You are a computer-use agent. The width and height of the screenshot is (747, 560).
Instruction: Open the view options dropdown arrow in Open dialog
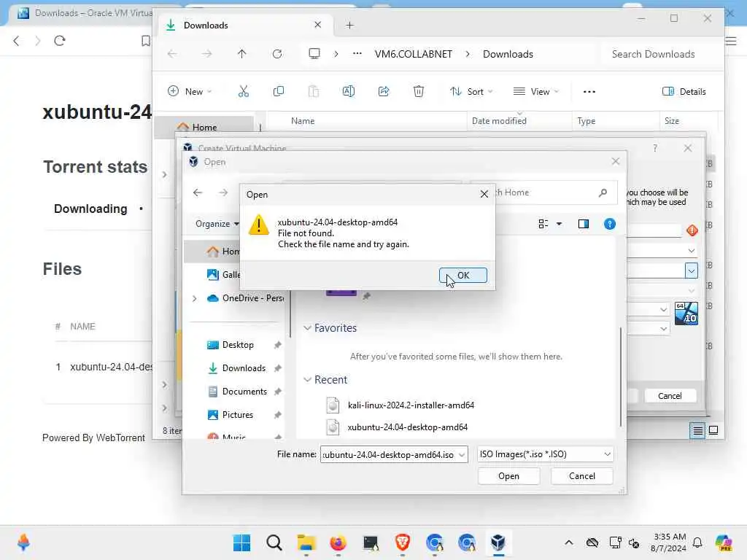tap(560, 224)
